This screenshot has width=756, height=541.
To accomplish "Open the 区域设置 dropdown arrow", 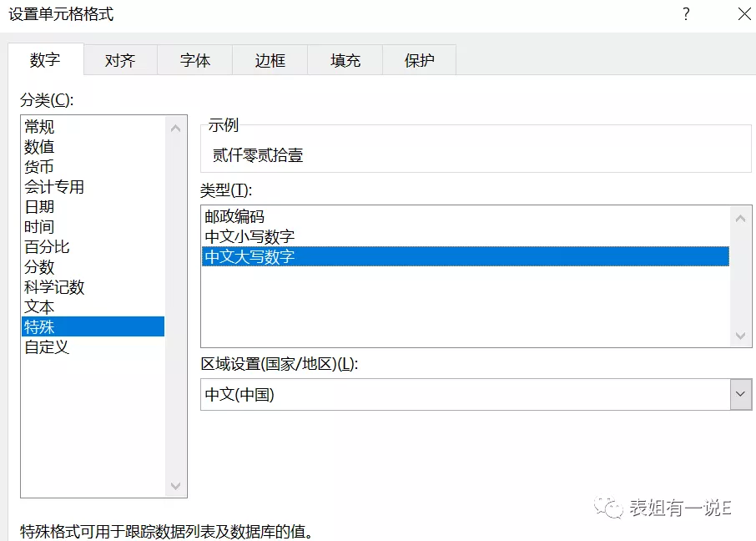I will (x=741, y=394).
